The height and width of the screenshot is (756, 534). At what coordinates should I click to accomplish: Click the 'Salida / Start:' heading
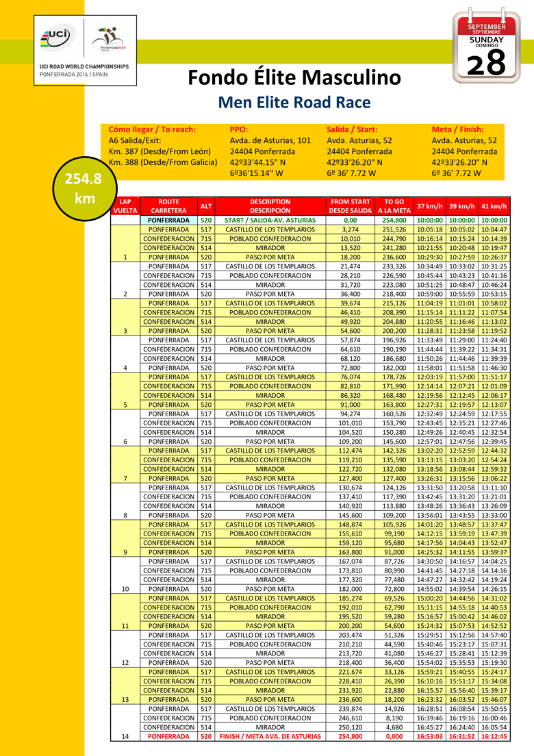pos(352,129)
